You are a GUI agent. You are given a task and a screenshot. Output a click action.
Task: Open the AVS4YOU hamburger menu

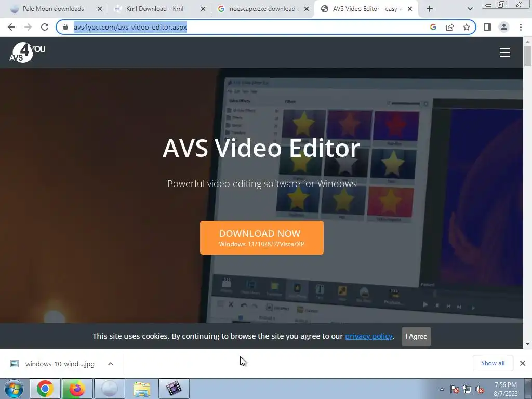click(x=505, y=52)
